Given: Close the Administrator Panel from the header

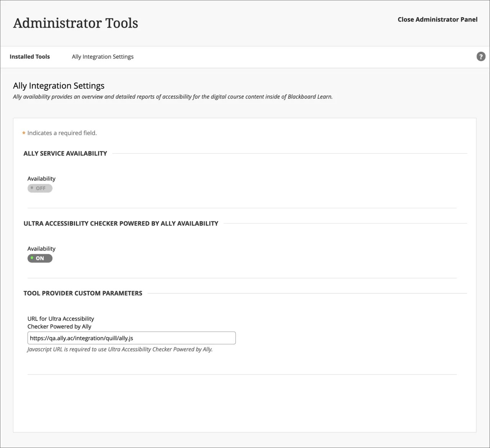Looking at the screenshot, I should tap(437, 19).
